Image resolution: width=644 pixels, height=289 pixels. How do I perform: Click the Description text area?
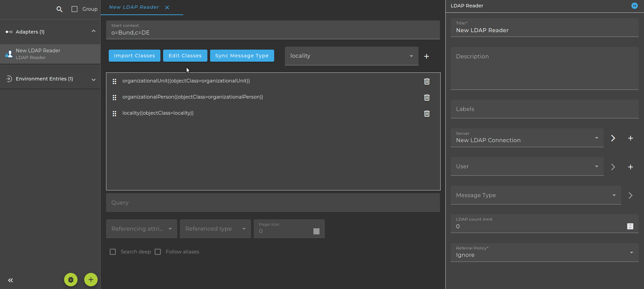click(x=545, y=68)
